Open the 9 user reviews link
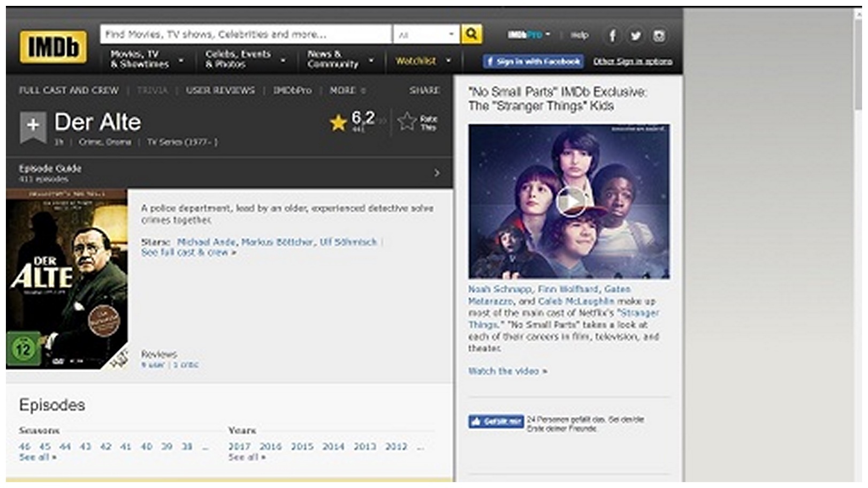868x488 pixels. [x=153, y=365]
